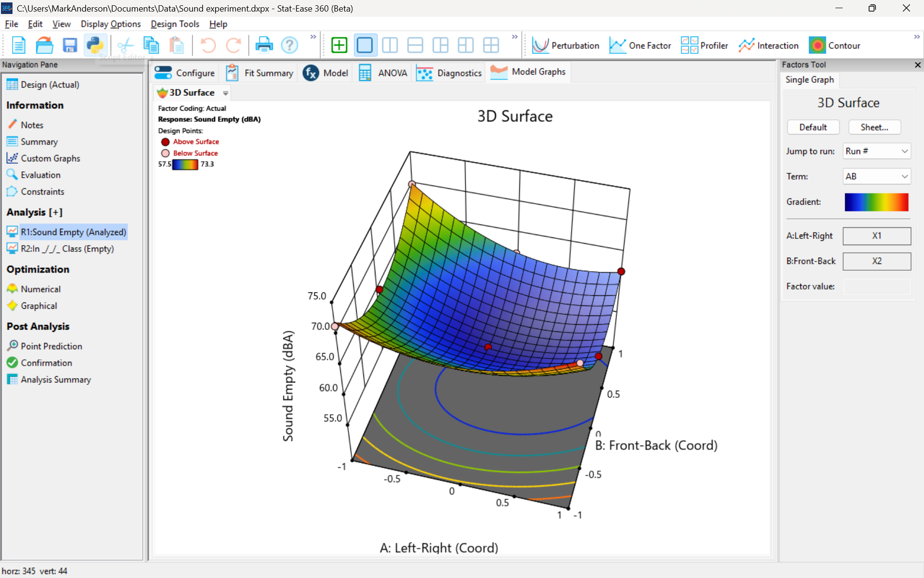The image size is (924, 578).
Task: Enable the side-by-side split view
Action: (x=390, y=45)
